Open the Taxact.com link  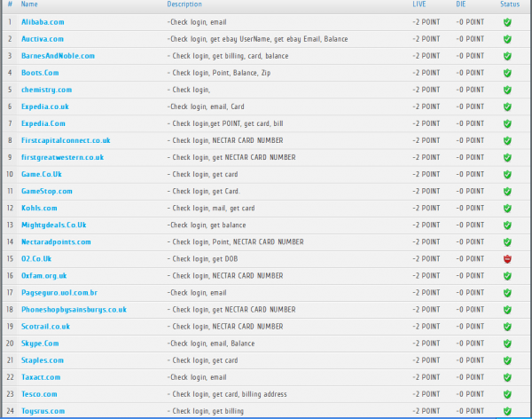tap(41, 377)
